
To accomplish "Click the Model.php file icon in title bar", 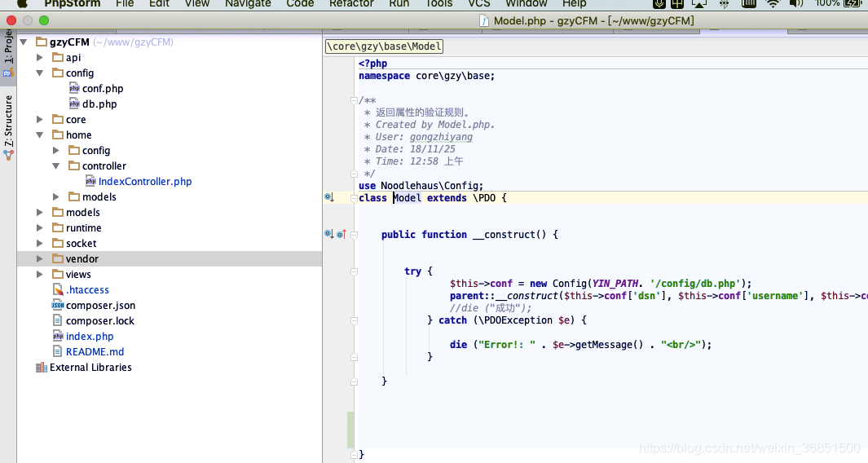I will (x=484, y=21).
